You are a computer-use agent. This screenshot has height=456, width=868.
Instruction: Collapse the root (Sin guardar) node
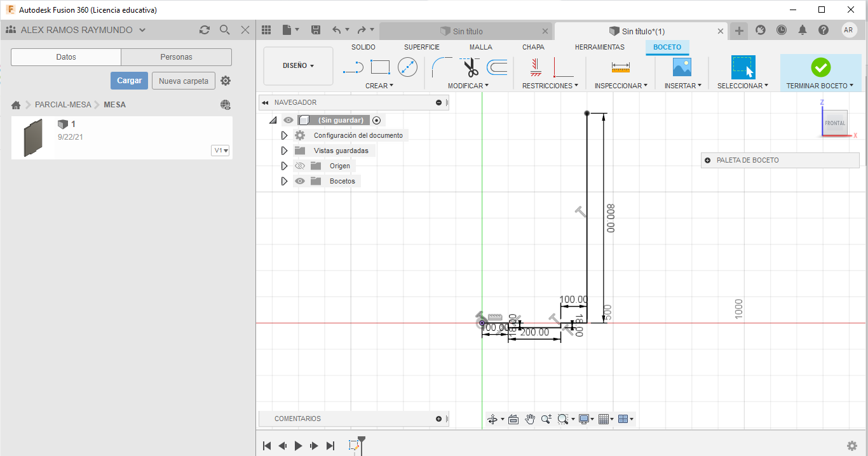click(273, 120)
